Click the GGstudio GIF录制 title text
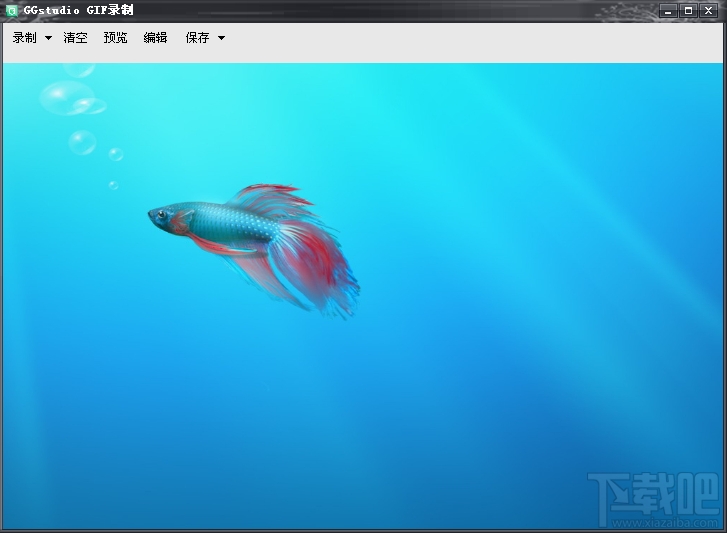The image size is (727, 533). pos(78,10)
